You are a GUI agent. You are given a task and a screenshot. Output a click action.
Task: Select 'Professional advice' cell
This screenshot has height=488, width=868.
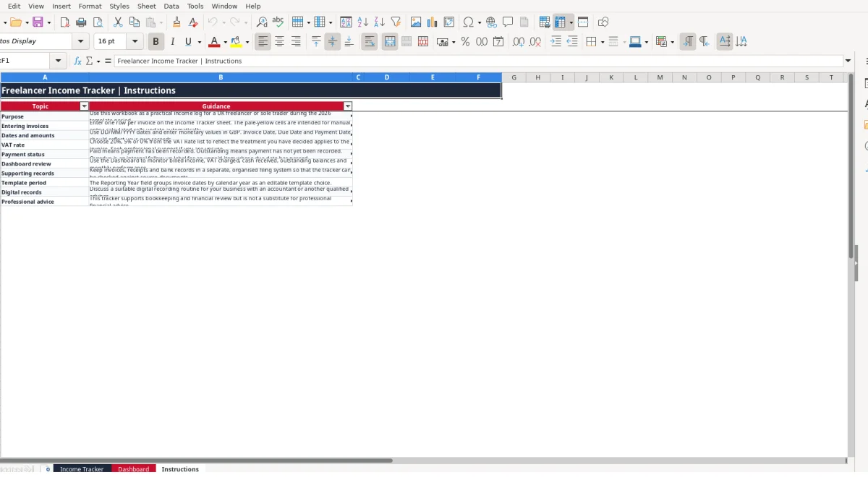pyautogui.click(x=45, y=202)
